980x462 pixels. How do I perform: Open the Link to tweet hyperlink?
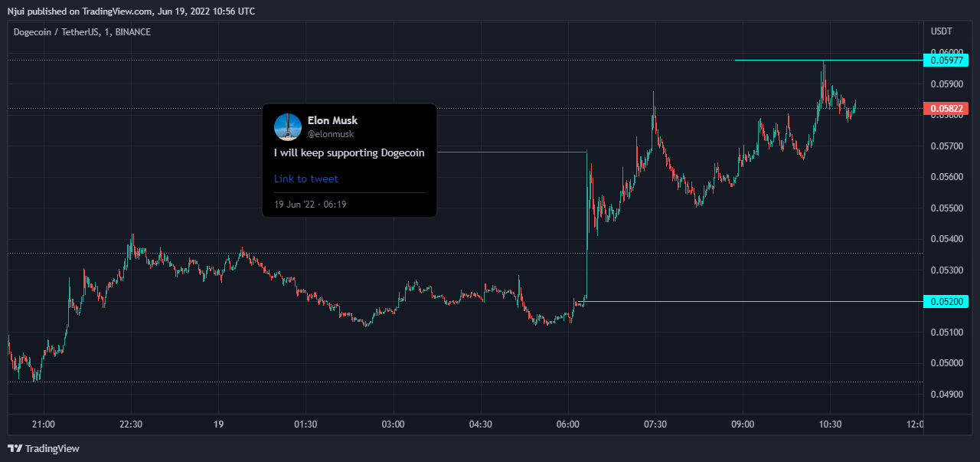click(x=305, y=179)
